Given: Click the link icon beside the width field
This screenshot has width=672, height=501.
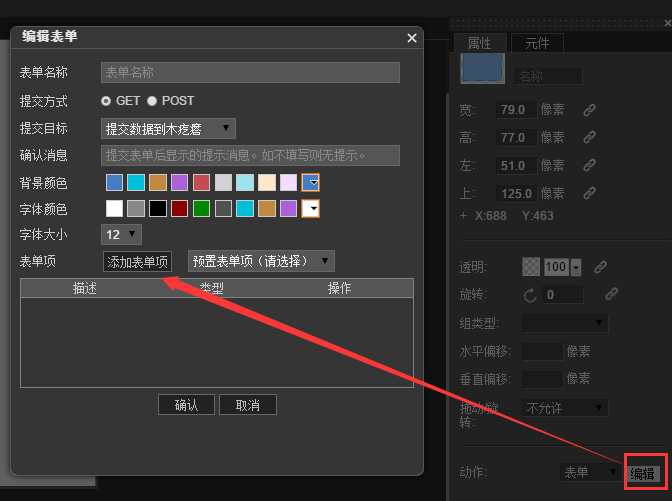Looking at the screenshot, I should [590, 110].
